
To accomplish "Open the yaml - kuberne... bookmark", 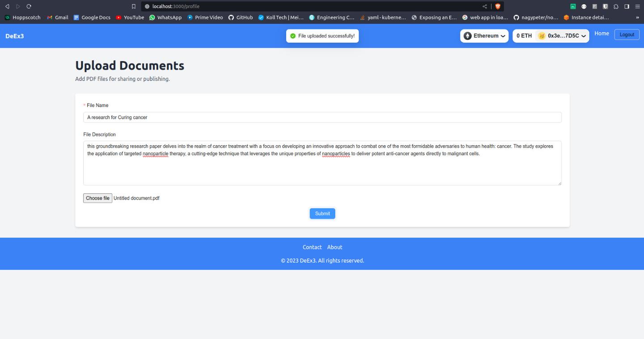I will click(383, 17).
